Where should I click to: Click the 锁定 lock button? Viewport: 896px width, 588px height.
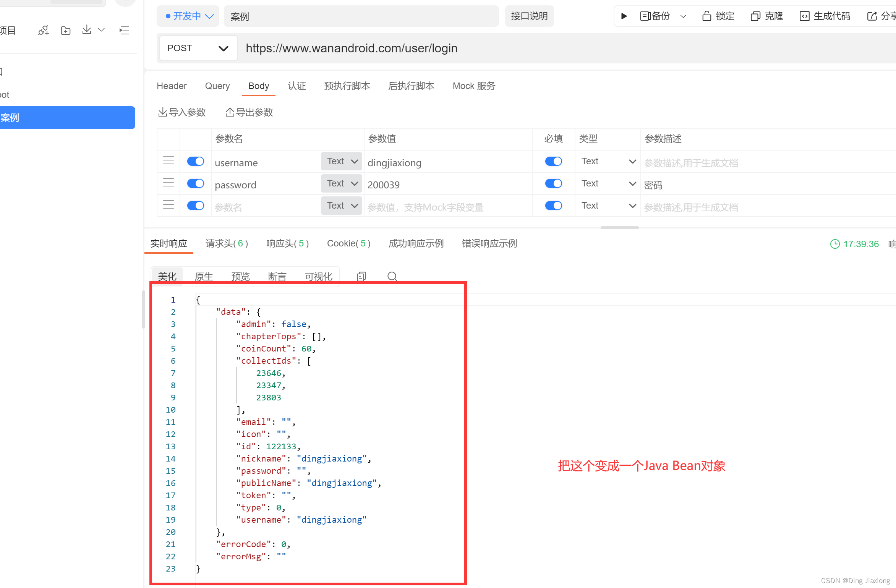pyautogui.click(x=718, y=16)
